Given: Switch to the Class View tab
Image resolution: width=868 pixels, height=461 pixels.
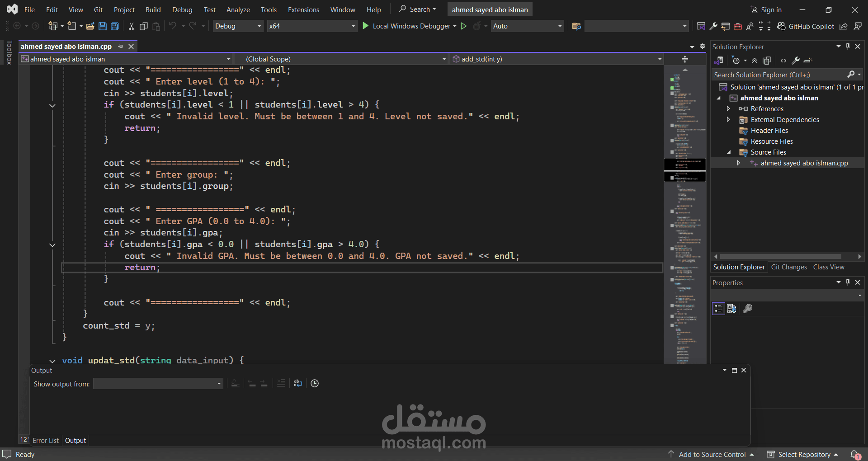Looking at the screenshot, I should pos(829,267).
